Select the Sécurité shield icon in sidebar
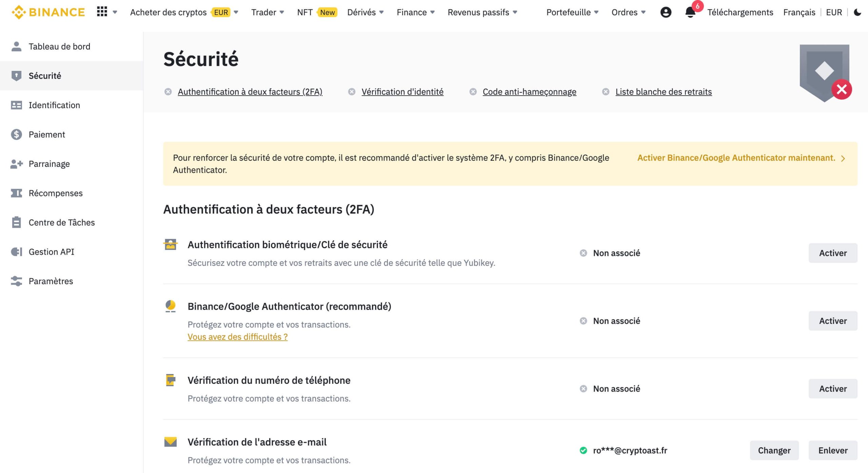The width and height of the screenshot is (868, 473). 16,75
